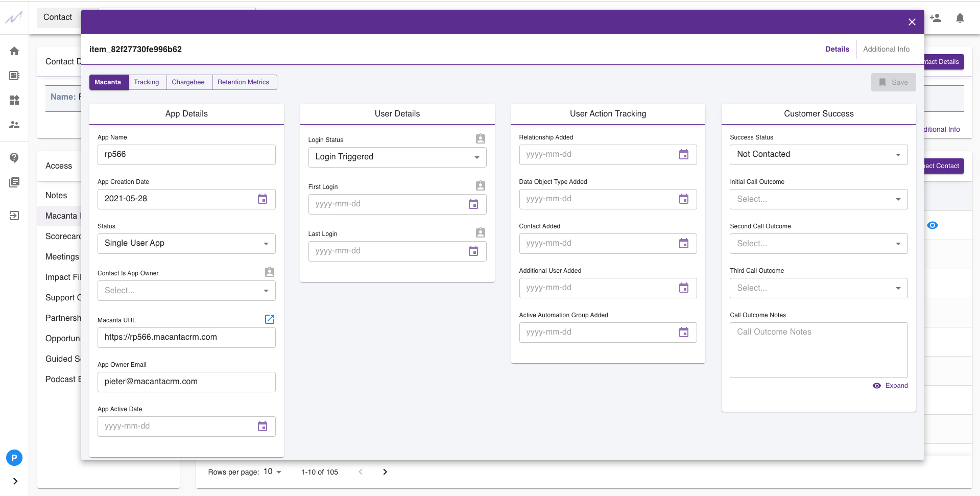Screen dimensions: 980x496
Task: Toggle the blue eye visibility icon
Action: pos(932,225)
